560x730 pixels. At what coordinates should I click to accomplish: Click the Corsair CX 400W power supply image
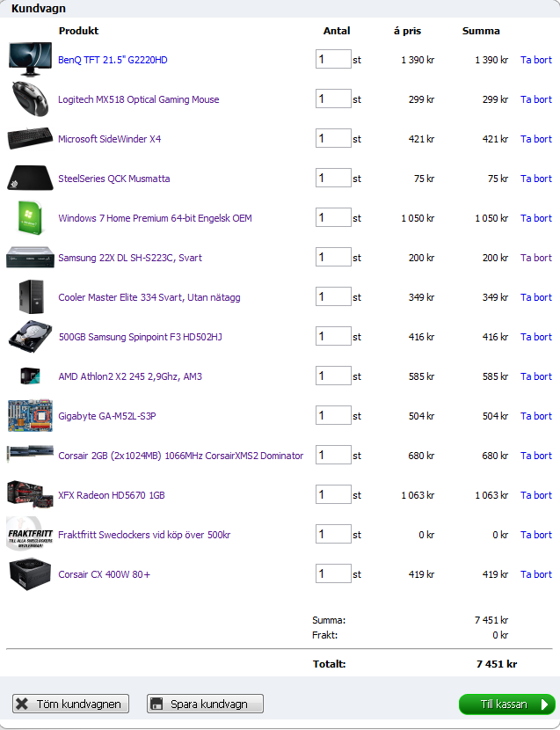tap(30, 573)
